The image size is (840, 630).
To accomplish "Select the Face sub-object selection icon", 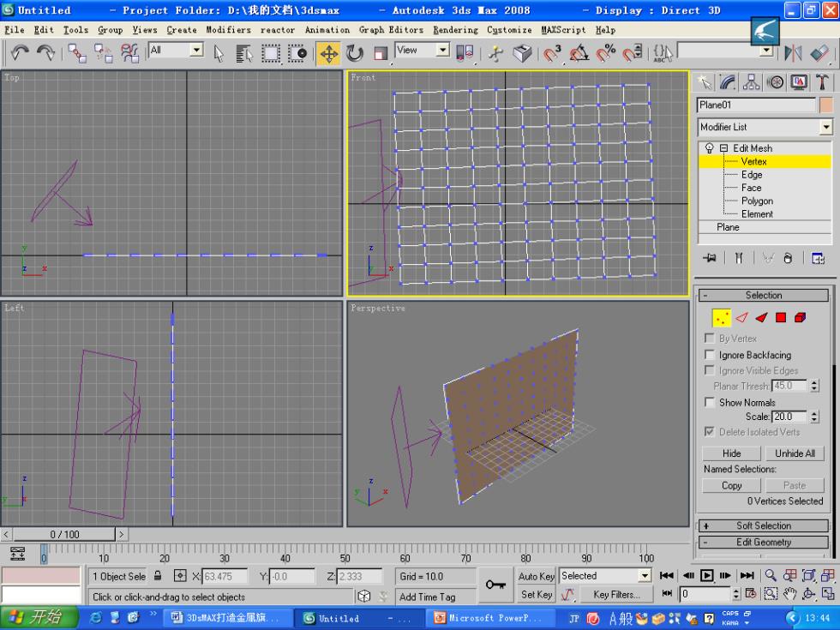I will point(761,318).
